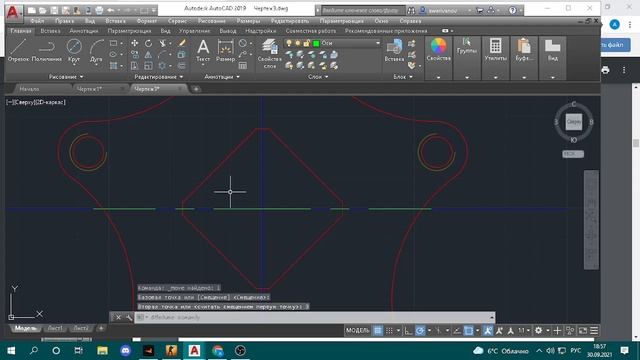This screenshot has width=640, height=360.
Task: Select the Stretch tool icon
Action: (134, 65)
